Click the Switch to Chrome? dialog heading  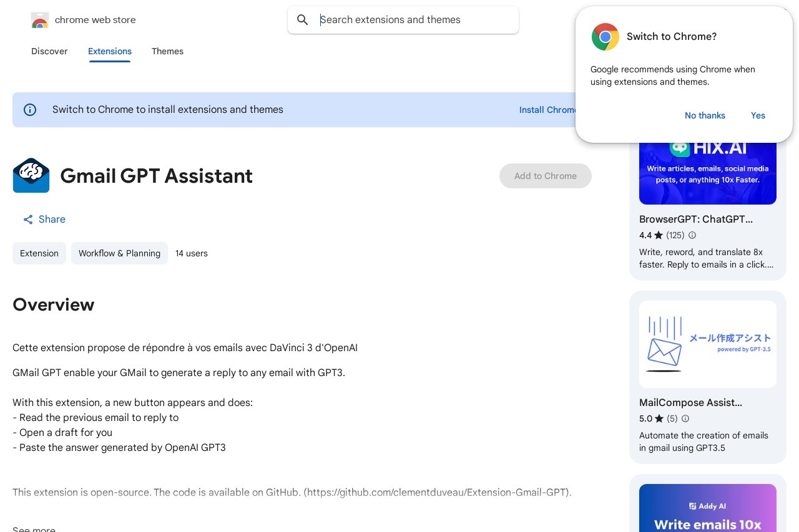pos(672,37)
